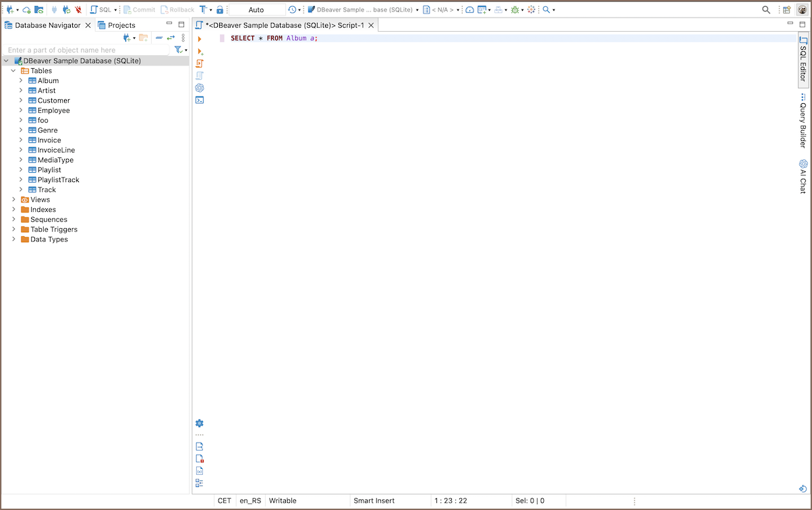Expand the Album table node
812x510 pixels.
click(21, 81)
